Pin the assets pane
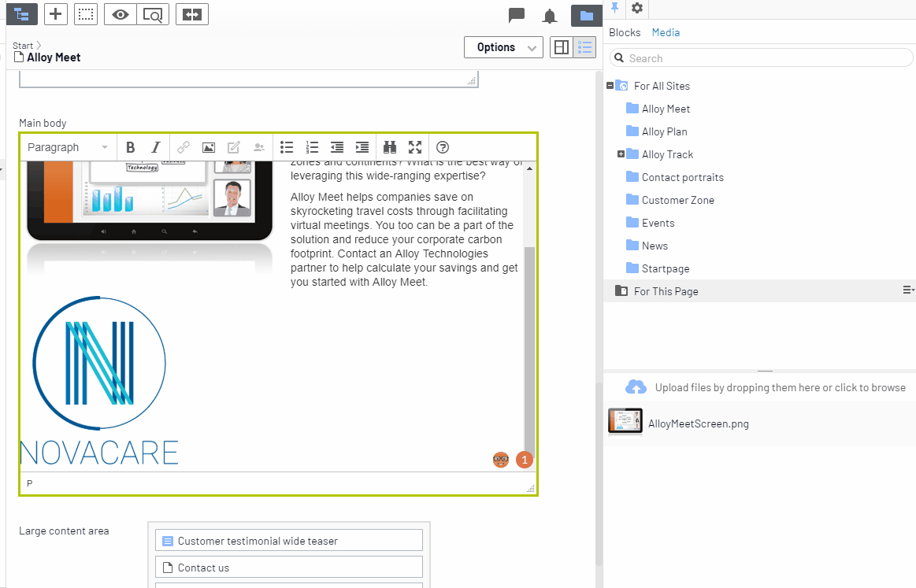Screen dimensions: 916x588 [x=614, y=8]
